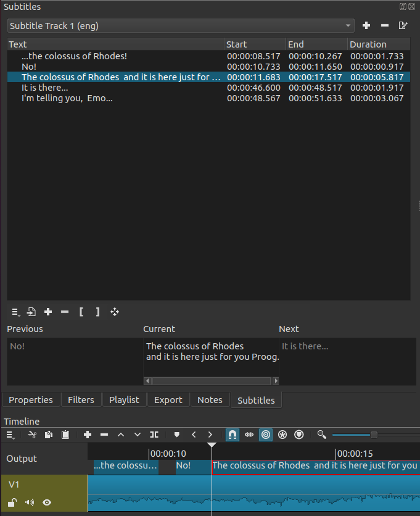Toggle ripple mode target icon
This screenshot has height=516, width=420.
266,435
